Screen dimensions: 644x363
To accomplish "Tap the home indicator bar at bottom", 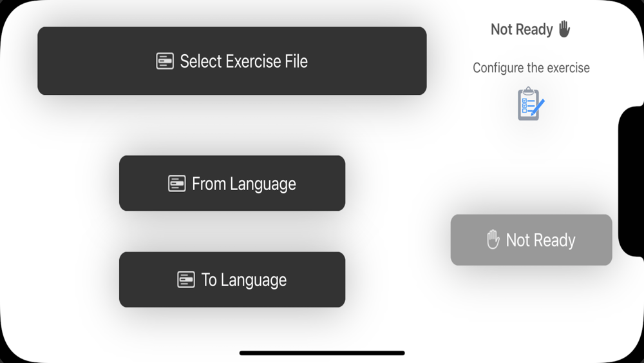I will coord(322,353).
